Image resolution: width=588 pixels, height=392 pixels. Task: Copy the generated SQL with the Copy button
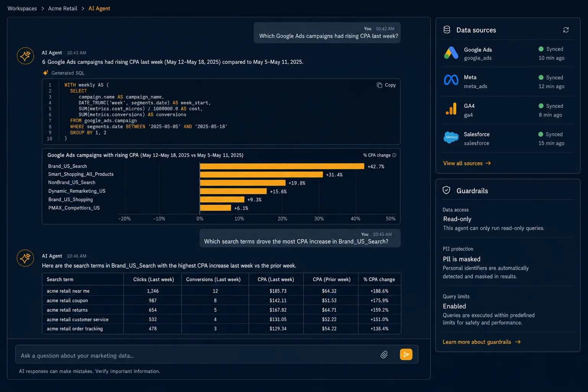coord(386,85)
